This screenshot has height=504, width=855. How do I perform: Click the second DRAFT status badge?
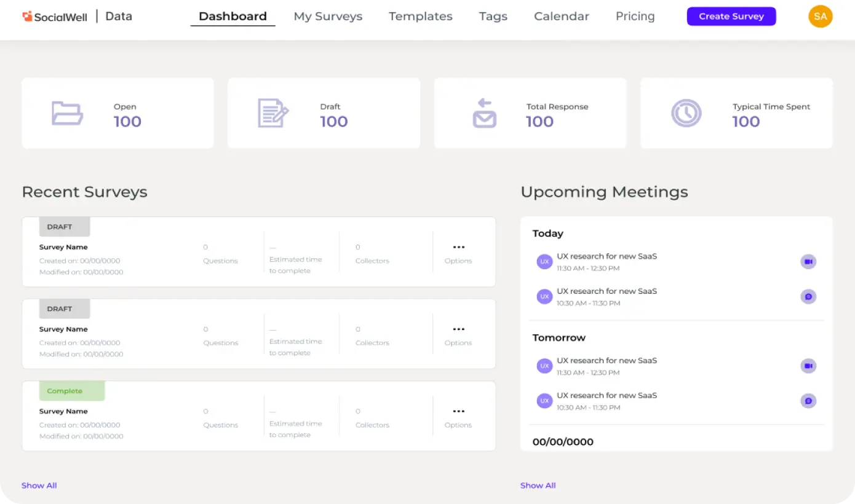point(65,309)
